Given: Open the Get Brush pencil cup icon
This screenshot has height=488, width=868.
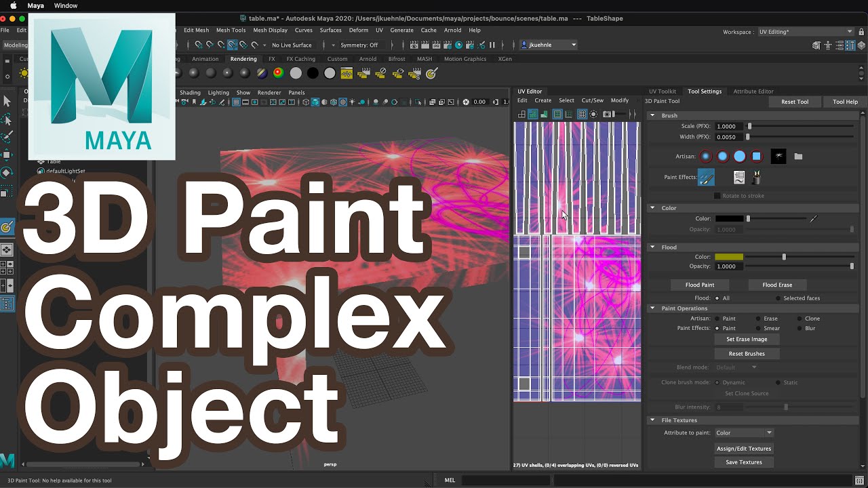Looking at the screenshot, I should pyautogui.click(x=756, y=177).
